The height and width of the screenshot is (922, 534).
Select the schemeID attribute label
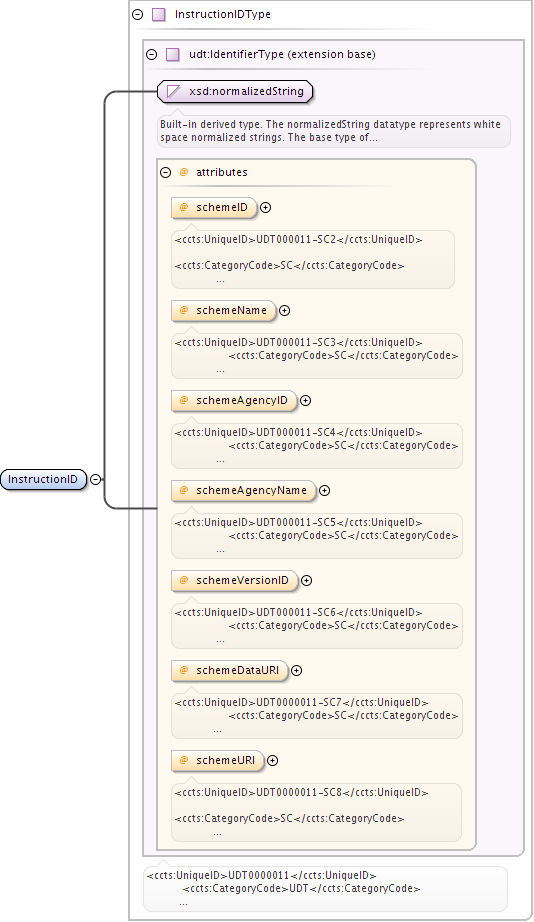point(222,208)
